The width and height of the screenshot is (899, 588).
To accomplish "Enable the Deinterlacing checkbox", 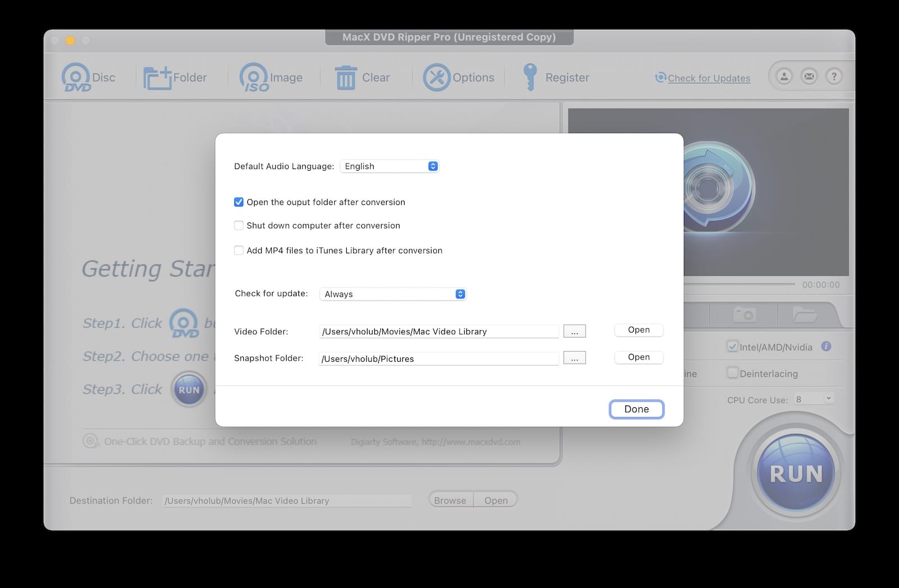I will point(733,373).
